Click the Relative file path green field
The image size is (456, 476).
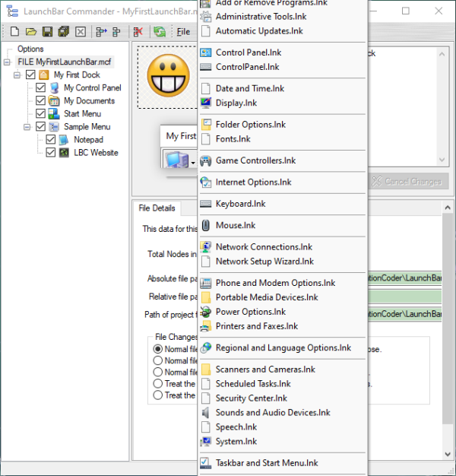coord(405,297)
